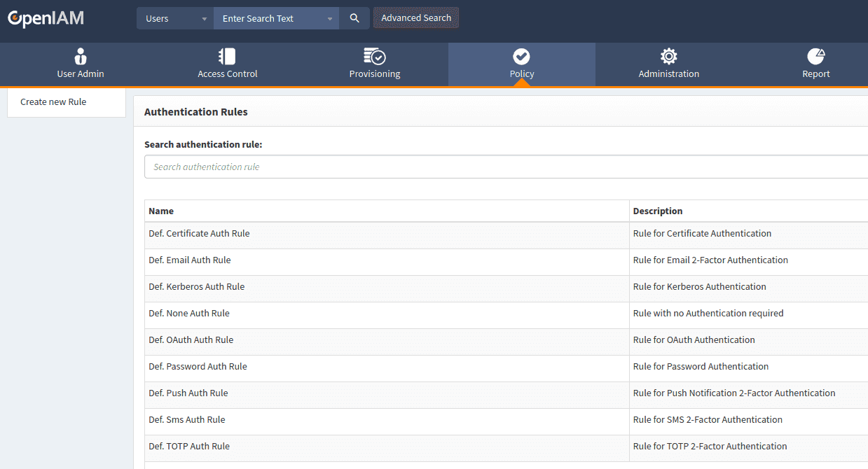Sort by the Name column header
The height and width of the screenshot is (469, 868).
[161, 211]
